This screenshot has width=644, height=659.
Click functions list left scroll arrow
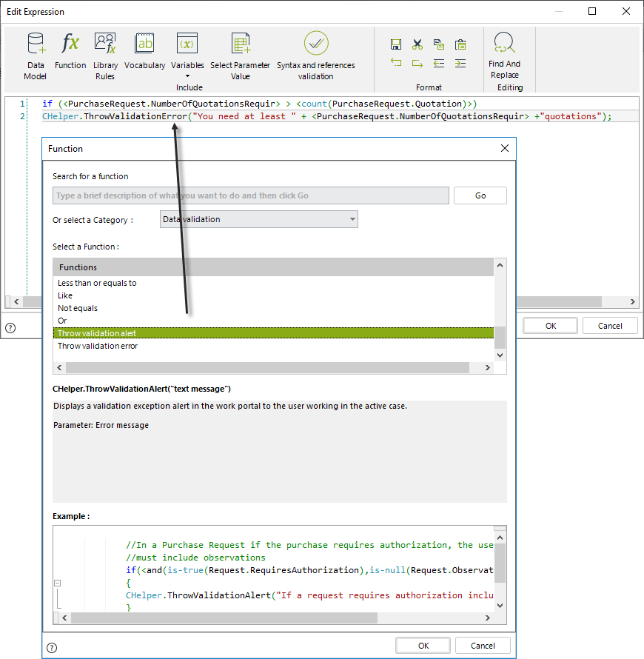coord(59,368)
